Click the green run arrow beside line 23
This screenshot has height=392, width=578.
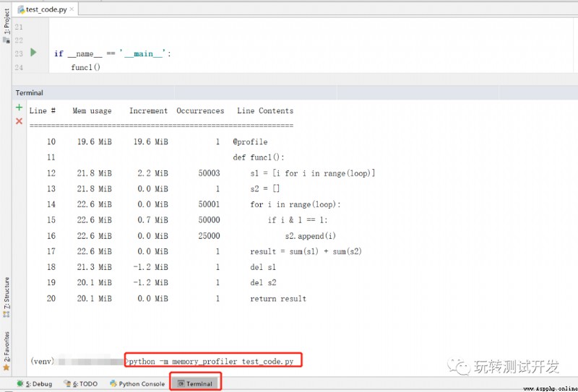(x=33, y=52)
